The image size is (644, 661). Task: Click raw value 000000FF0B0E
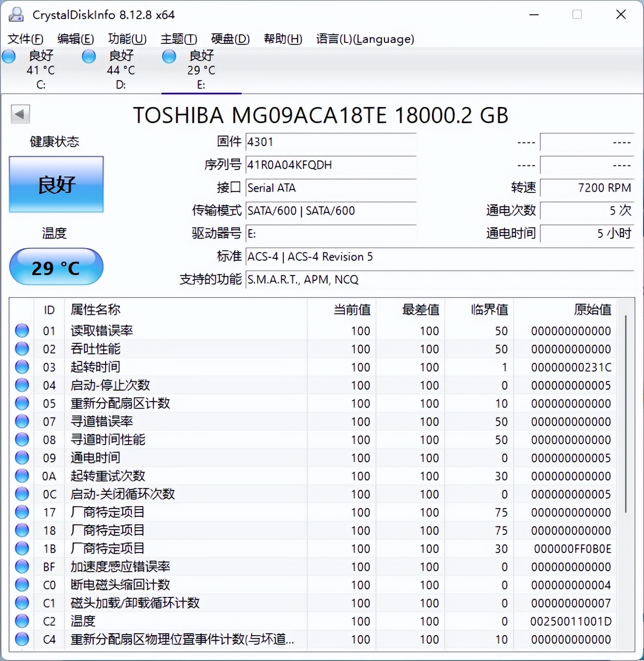coord(572,549)
